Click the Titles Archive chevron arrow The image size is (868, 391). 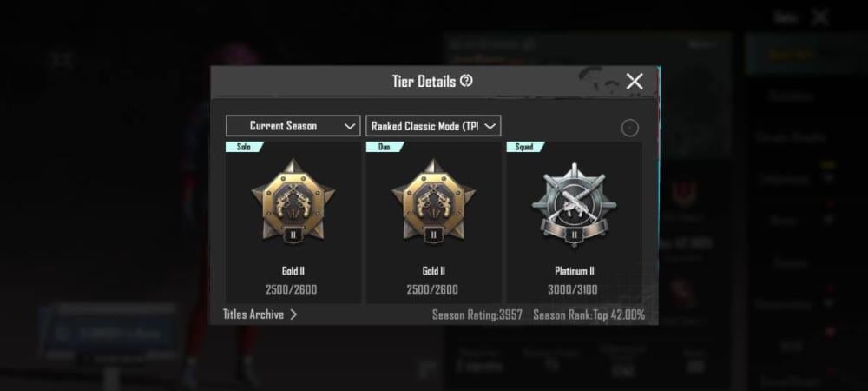pos(294,315)
